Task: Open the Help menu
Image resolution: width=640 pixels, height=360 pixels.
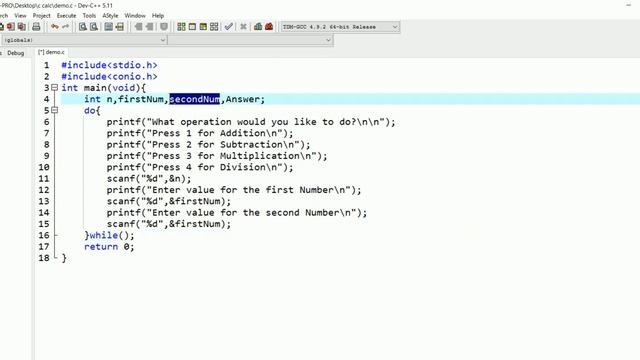Action: [x=158, y=16]
